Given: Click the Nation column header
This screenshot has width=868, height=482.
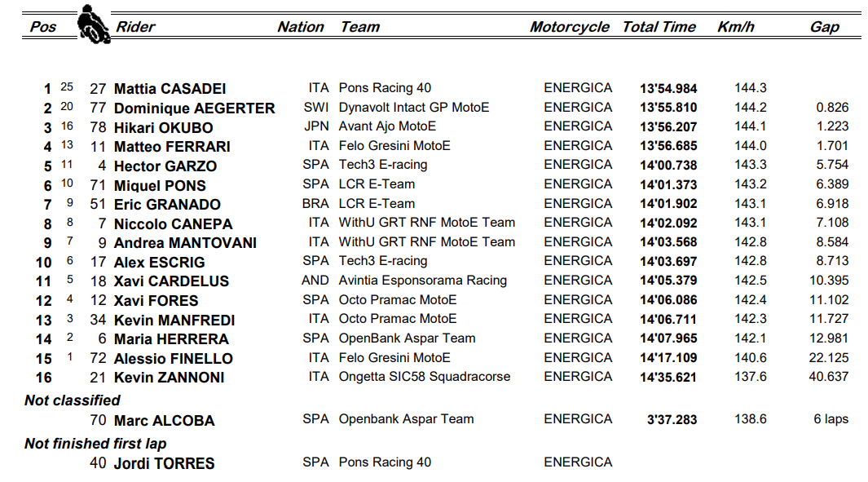Looking at the screenshot, I should (x=301, y=27).
